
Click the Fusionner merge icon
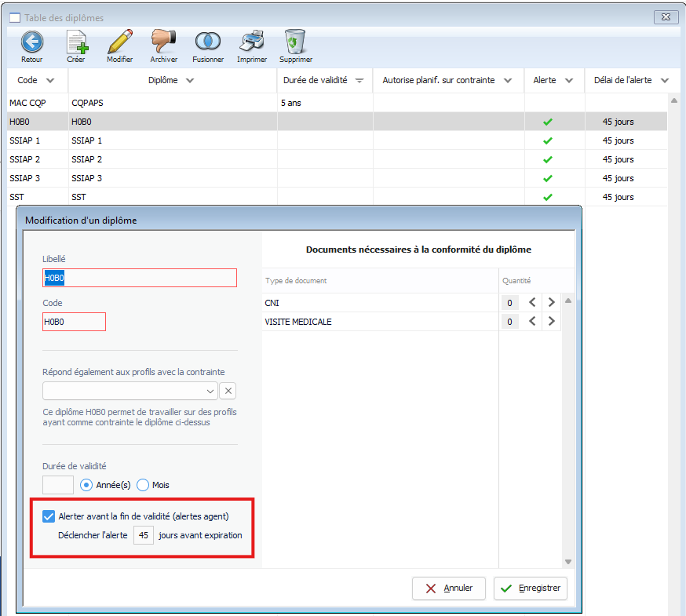pos(208,42)
